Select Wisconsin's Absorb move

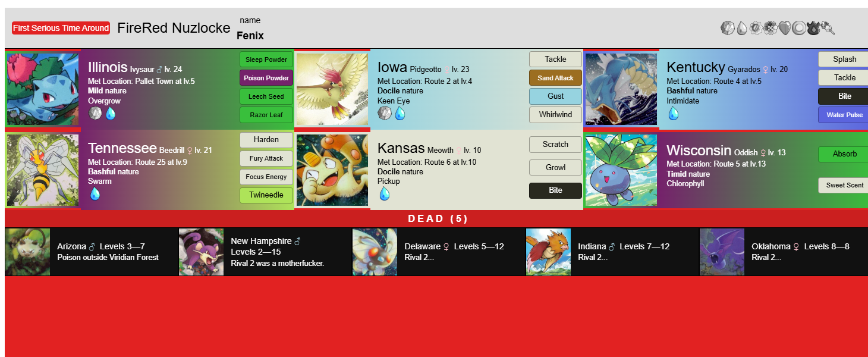pos(843,154)
